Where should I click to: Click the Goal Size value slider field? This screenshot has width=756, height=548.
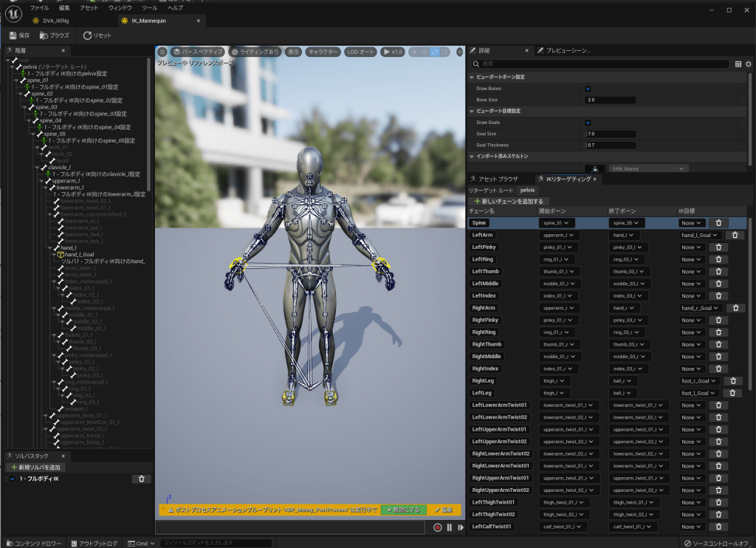point(610,134)
